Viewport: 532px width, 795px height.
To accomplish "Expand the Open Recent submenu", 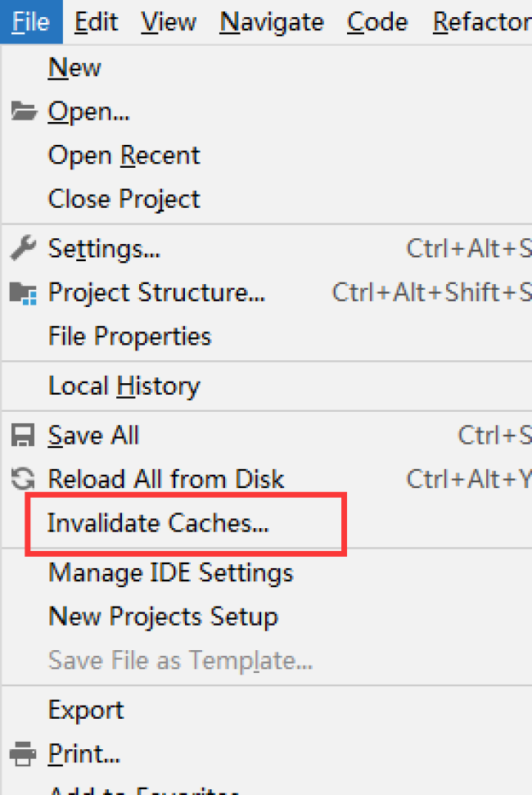I will 124,156.
